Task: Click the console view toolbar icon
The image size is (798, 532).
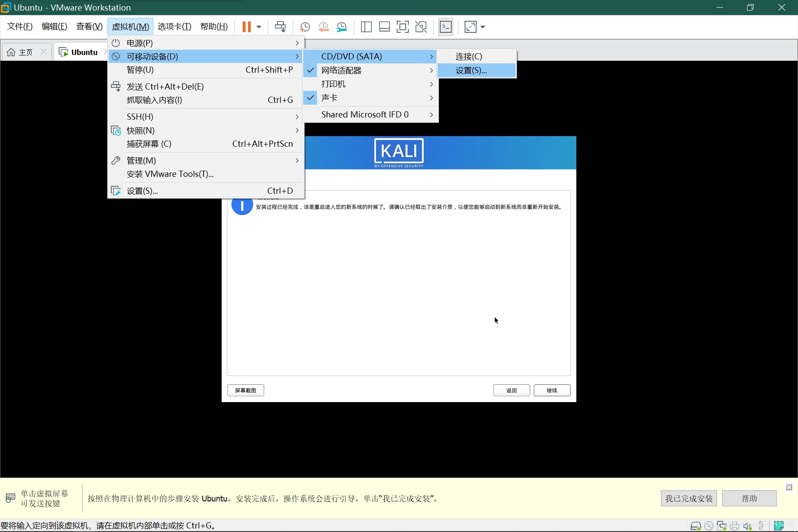Action: [446, 27]
